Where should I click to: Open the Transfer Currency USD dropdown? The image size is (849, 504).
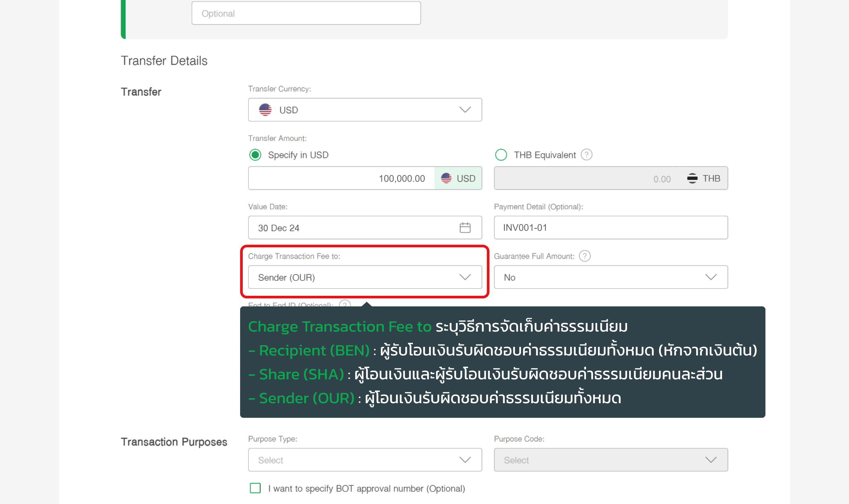[x=365, y=110]
